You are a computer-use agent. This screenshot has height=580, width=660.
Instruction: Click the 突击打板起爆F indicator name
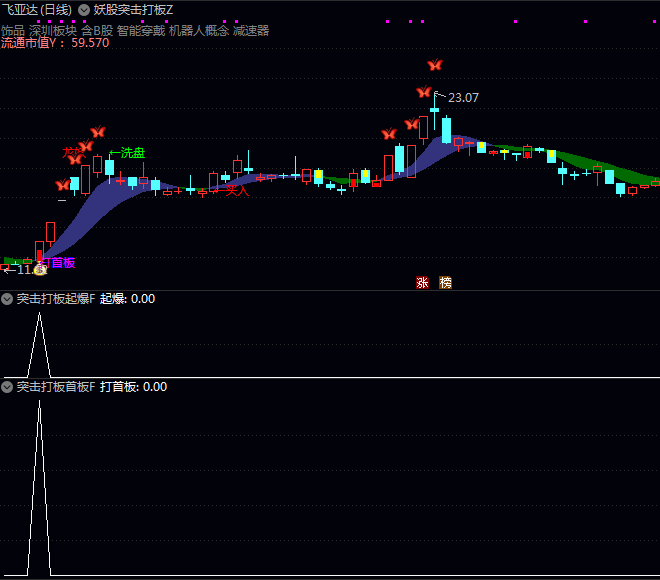pos(56,299)
